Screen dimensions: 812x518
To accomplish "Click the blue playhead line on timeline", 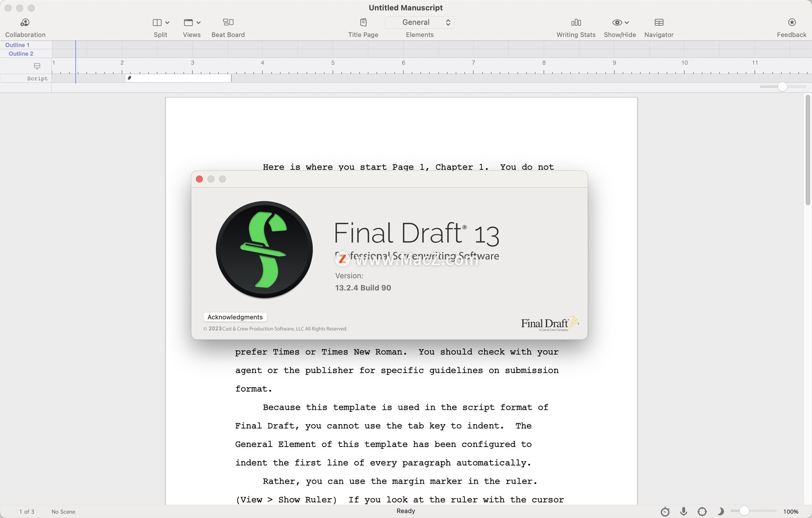I will pos(76,62).
